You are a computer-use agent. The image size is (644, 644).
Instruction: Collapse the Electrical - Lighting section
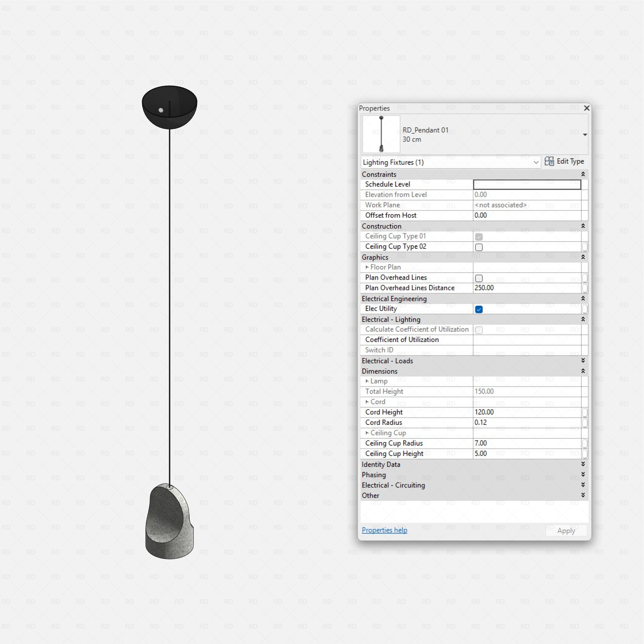(x=583, y=319)
